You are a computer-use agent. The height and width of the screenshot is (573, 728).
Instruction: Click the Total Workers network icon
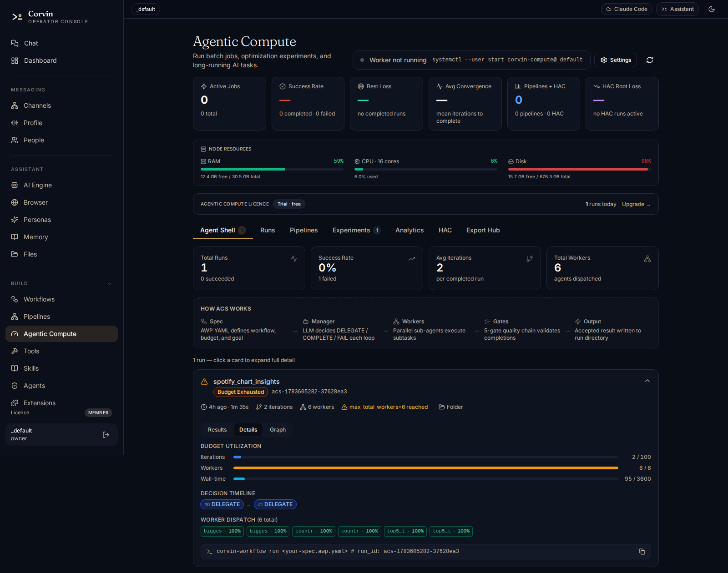[x=647, y=259]
